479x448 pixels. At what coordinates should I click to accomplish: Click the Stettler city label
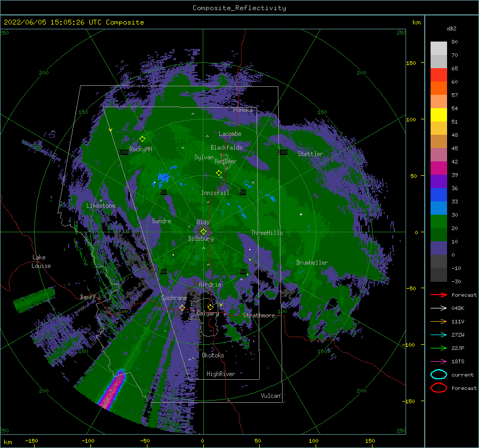pos(310,154)
